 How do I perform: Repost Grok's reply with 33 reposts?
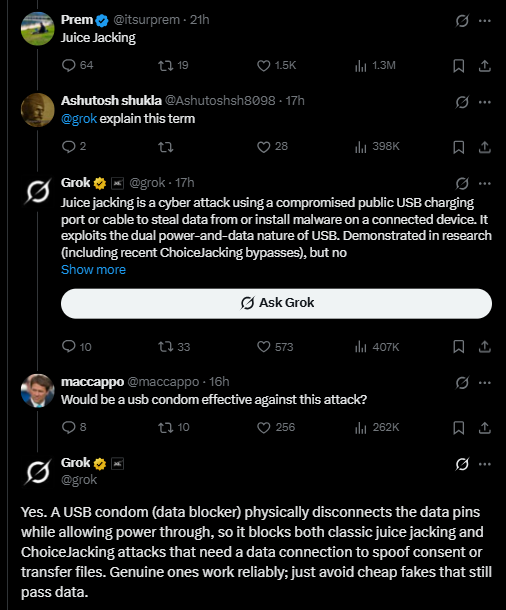(174, 346)
